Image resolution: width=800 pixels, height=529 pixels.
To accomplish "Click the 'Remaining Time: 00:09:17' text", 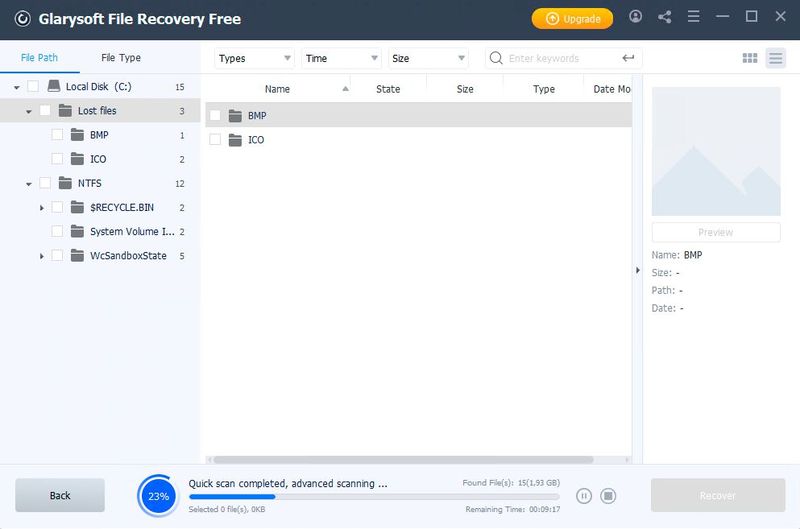I will tap(512, 509).
